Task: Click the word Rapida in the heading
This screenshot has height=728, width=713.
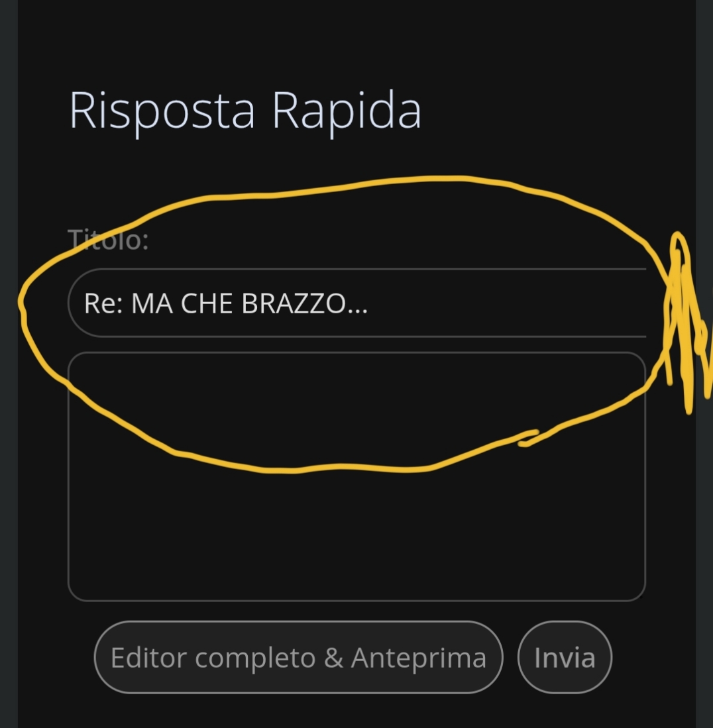Action: coord(347,111)
